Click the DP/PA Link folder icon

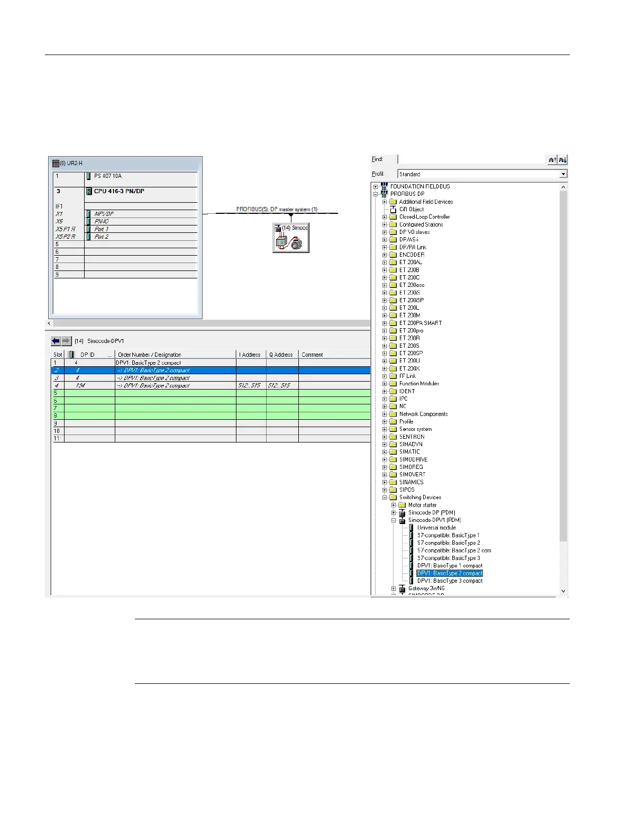click(x=393, y=247)
